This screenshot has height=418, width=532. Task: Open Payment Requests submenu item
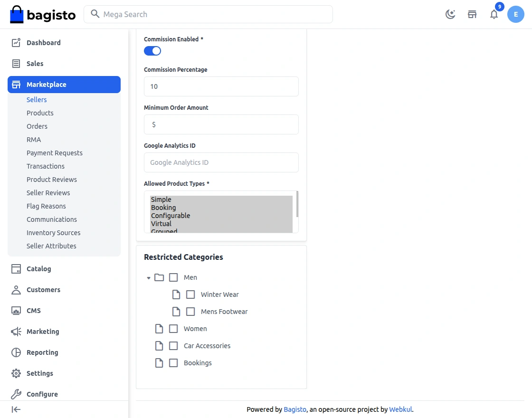[55, 153]
